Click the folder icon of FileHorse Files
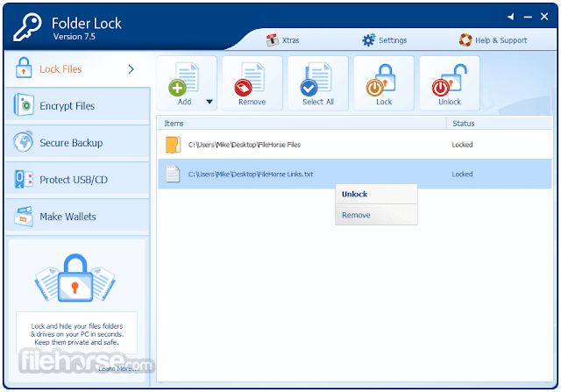This screenshot has width=561, height=392. [x=174, y=145]
